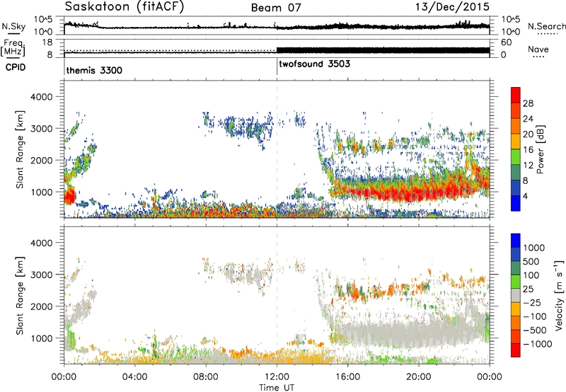Click the red swatch in Power colorbar
This screenshot has width=566, height=392.
516,93
